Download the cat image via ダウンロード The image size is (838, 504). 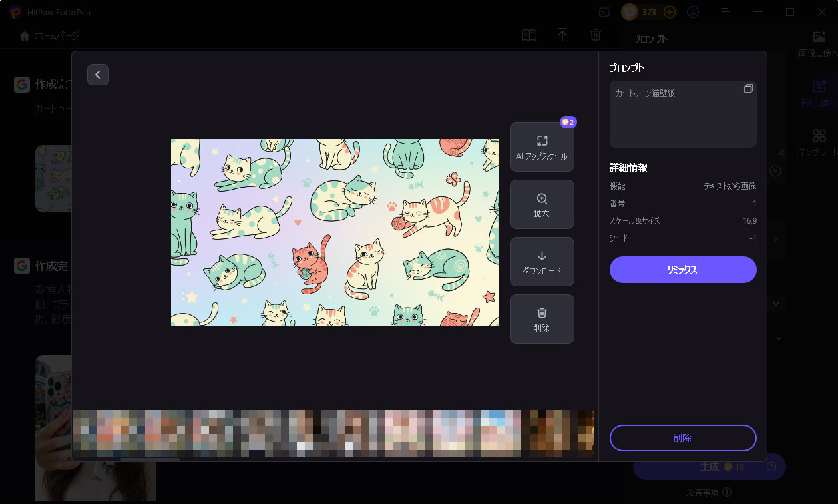[542, 262]
